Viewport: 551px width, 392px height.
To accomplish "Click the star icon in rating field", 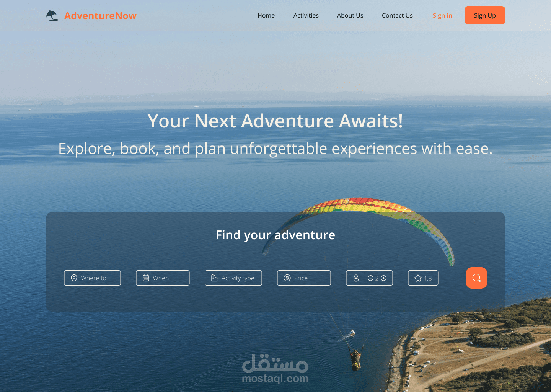I will pyautogui.click(x=418, y=278).
